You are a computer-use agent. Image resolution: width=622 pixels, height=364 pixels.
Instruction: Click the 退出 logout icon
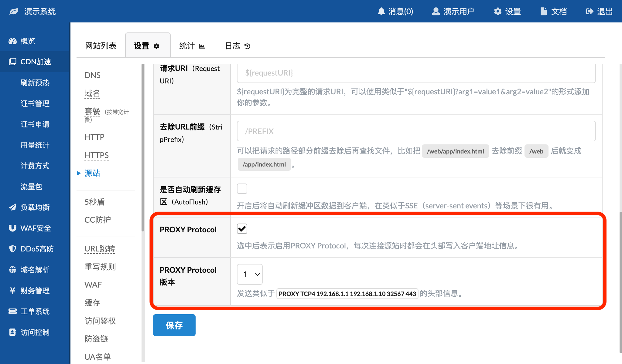[x=589, y=12]
